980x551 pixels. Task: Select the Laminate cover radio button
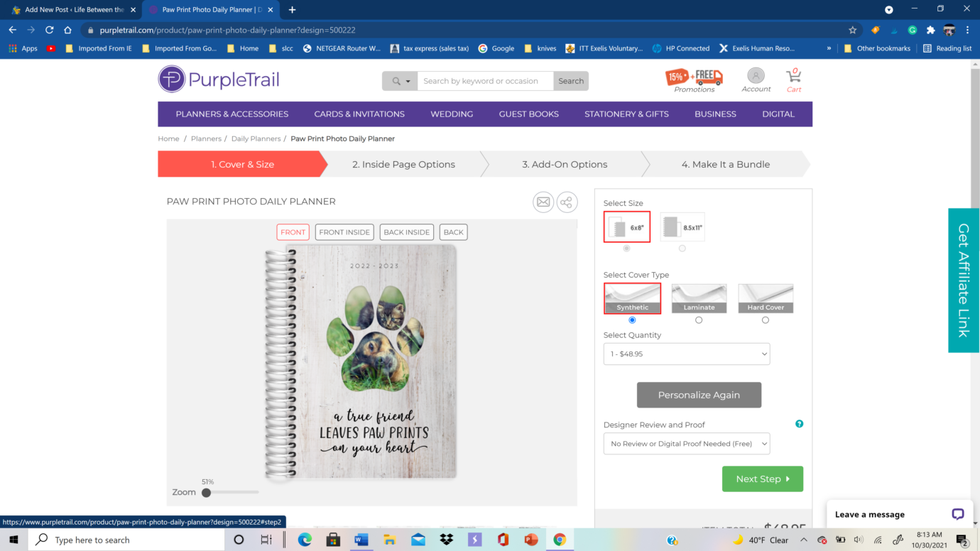(699, 320)
